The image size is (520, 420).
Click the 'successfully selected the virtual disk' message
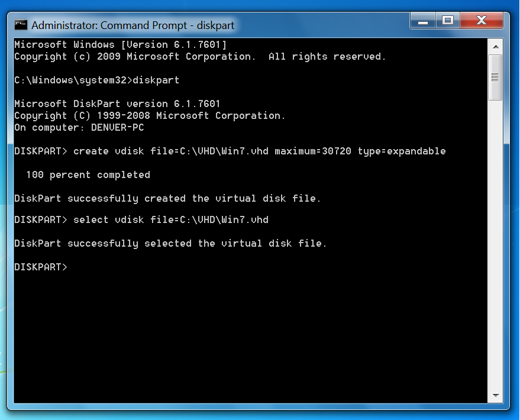(170, 244)
